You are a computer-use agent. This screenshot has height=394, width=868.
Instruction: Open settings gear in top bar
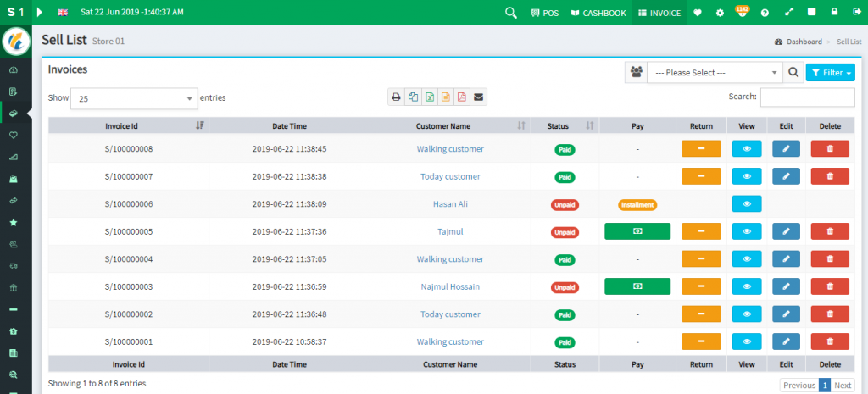click(720, 13)
